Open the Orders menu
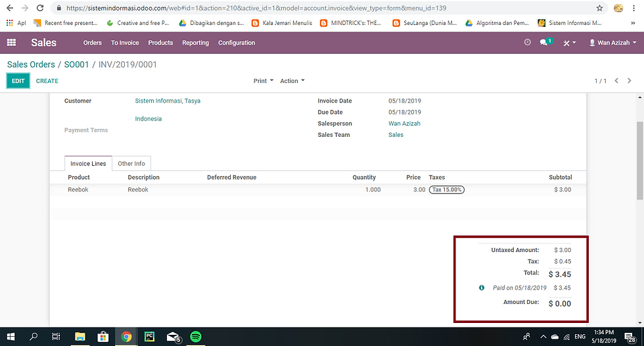The height and width of the screenshot is (346, 644). (93, 43)
